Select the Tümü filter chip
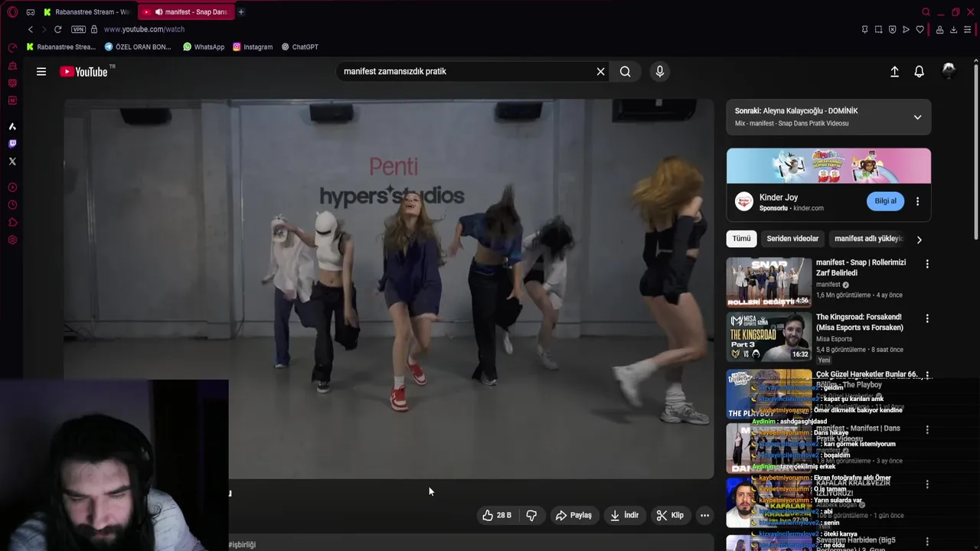 click(742, 239)
